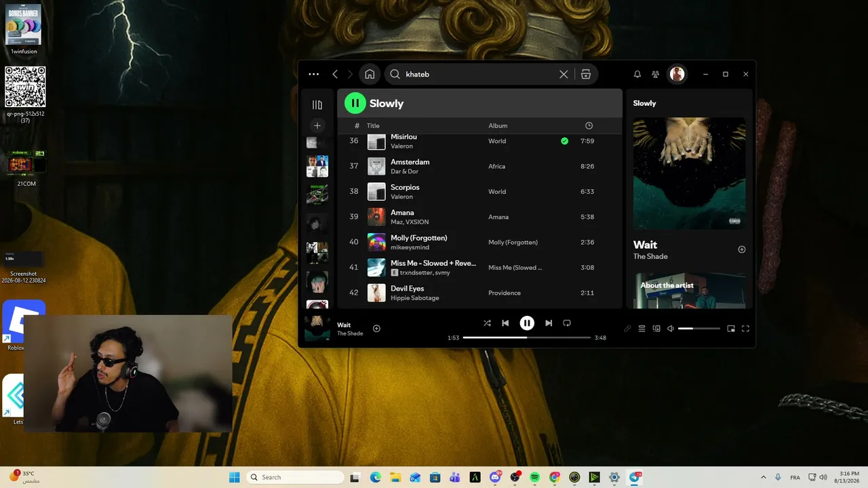Enter Spotify full screen mode
Viewport: 868px width, 488px height.
745,329
